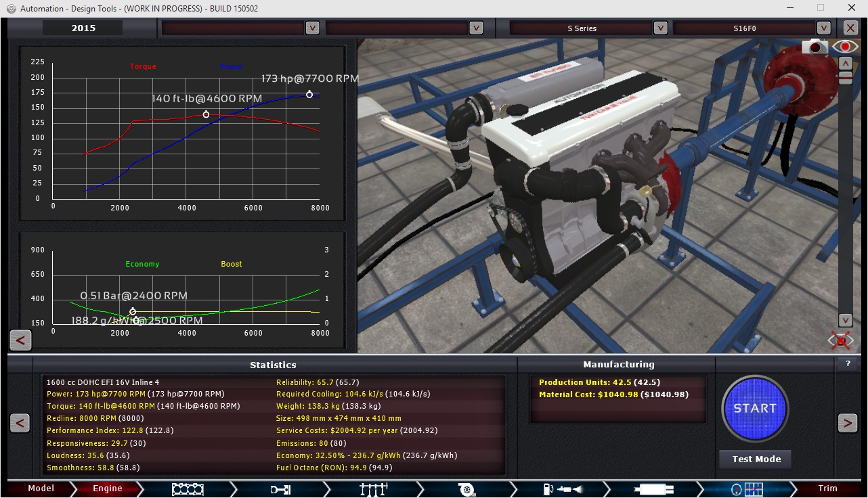The image size is (868, 498).
Task: Click the Manufacturing panel header
Action: tap(619, 364)
